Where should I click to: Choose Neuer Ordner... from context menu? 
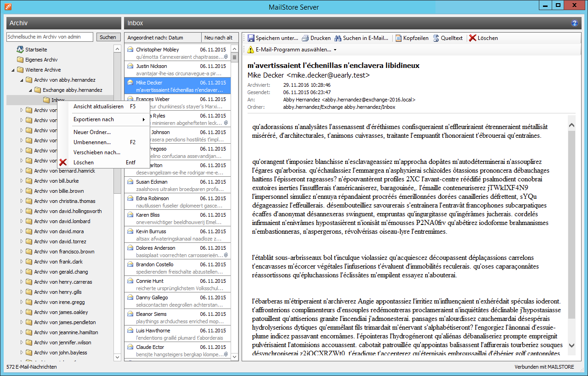pos(103,132)
